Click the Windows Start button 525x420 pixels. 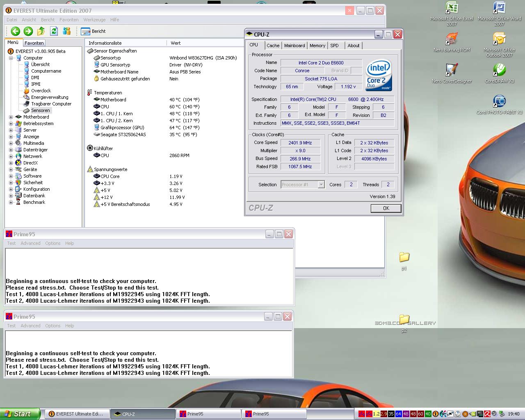coord(20,414)
